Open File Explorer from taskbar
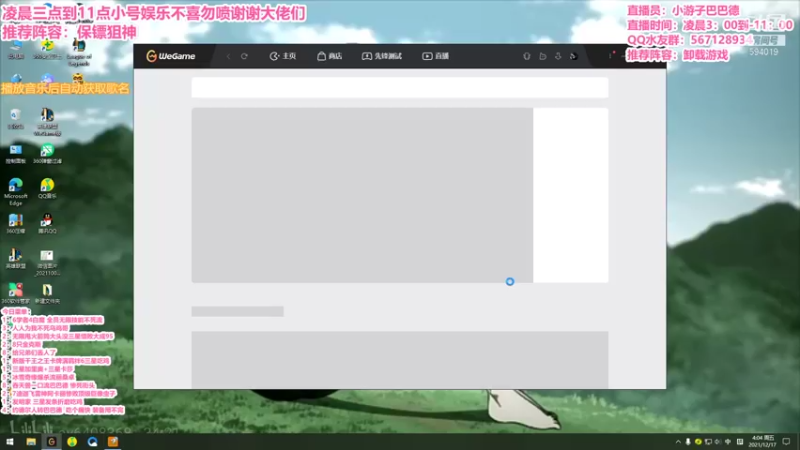Image resolution: width=800 pixels, height=450 pixels. point(31,441)
